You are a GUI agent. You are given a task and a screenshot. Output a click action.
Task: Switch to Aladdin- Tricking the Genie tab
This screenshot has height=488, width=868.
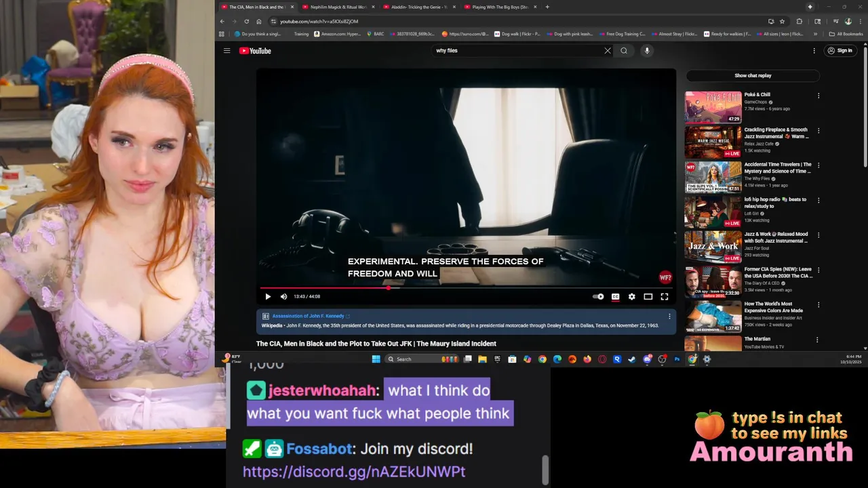(x=420, y=7)
